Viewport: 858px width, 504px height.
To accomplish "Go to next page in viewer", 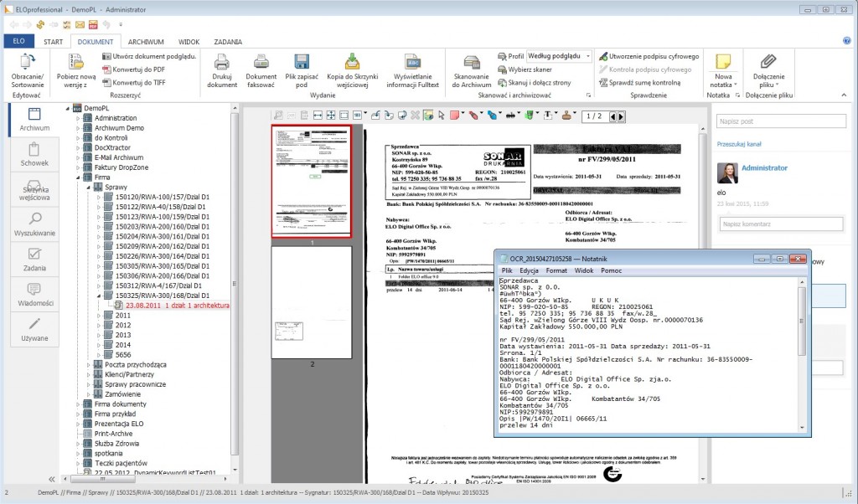I will click(x=621, y=116).
